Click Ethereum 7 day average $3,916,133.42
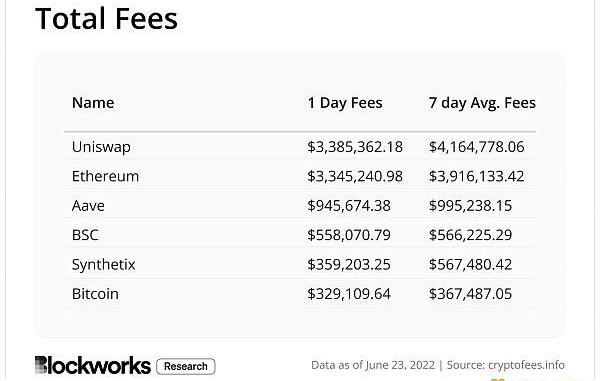This screenshot has width=600, height=381. (476, 176)
